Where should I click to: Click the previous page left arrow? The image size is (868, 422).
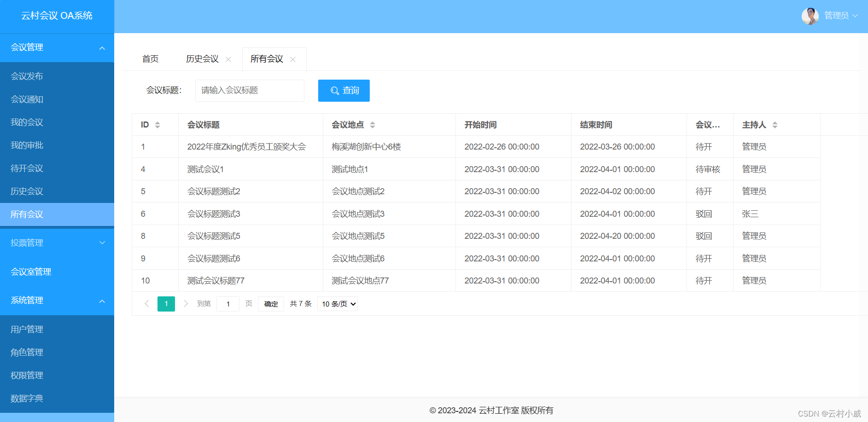(x=147, y=304)
